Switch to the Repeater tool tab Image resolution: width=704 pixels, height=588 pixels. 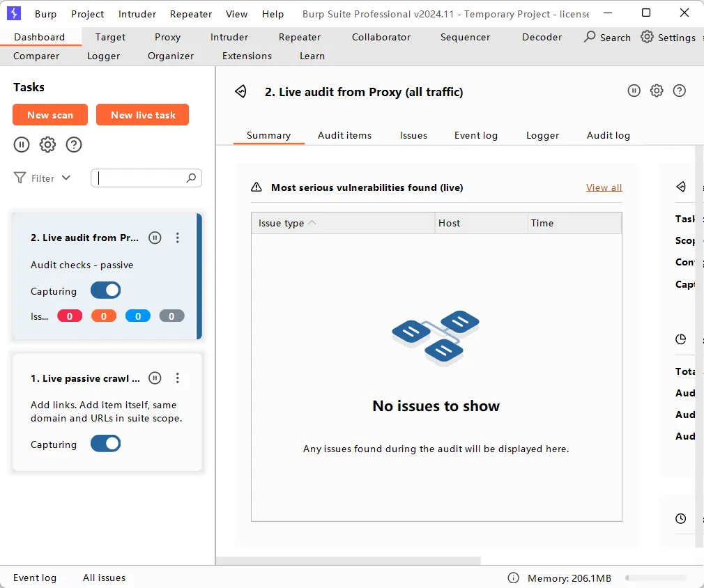[x=300, y=37]
